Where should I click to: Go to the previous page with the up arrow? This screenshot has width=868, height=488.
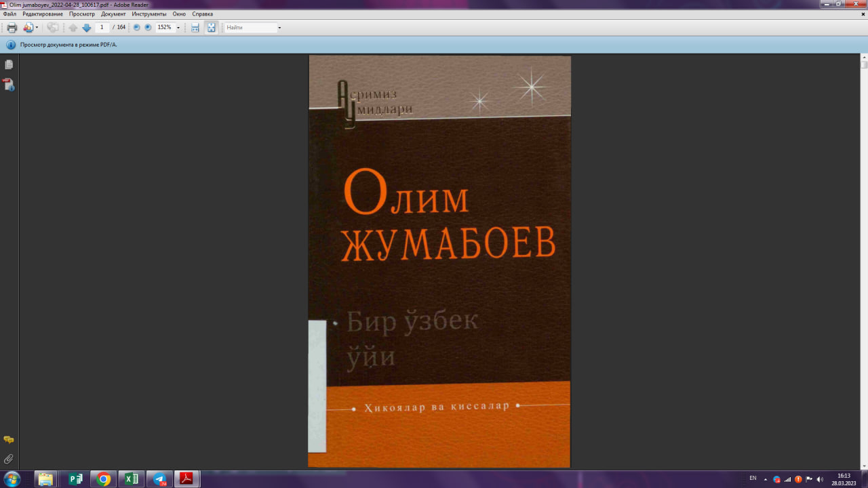tap(73, 28)
